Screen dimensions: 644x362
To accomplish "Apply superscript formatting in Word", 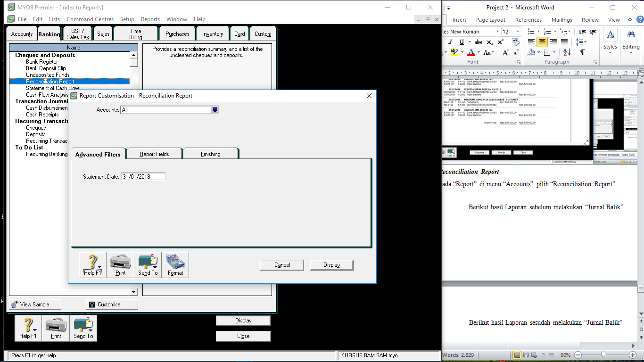I will pyautogui.click(x=500, y=42).
